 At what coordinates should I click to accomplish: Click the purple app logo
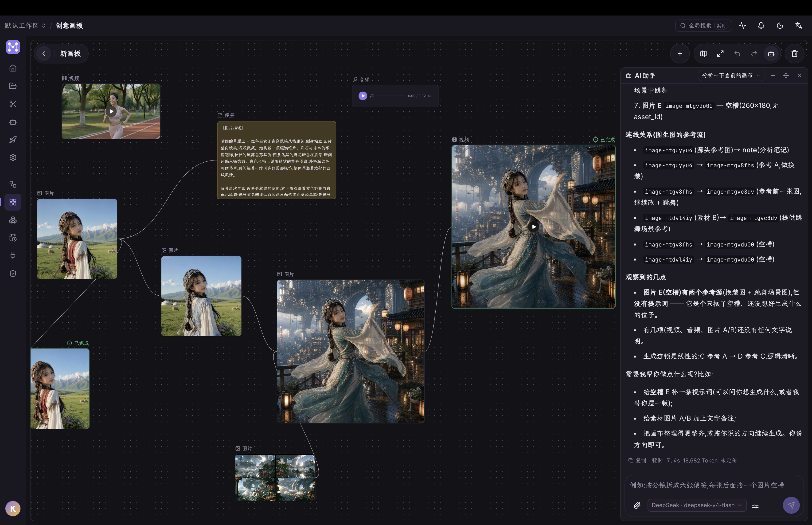[13, 47]
